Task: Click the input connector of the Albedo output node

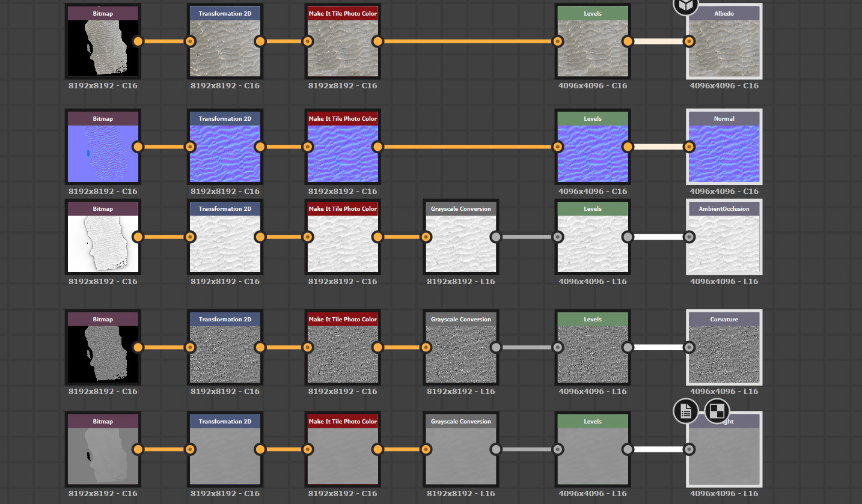Action: click(x=689, y=41)
